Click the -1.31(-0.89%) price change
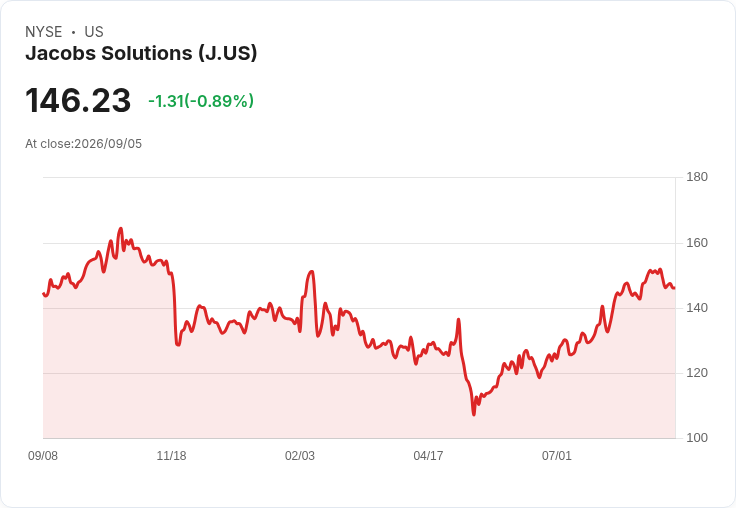Image resolution: width=736 pixels, height=508 pixels. (x=201, y=101)
